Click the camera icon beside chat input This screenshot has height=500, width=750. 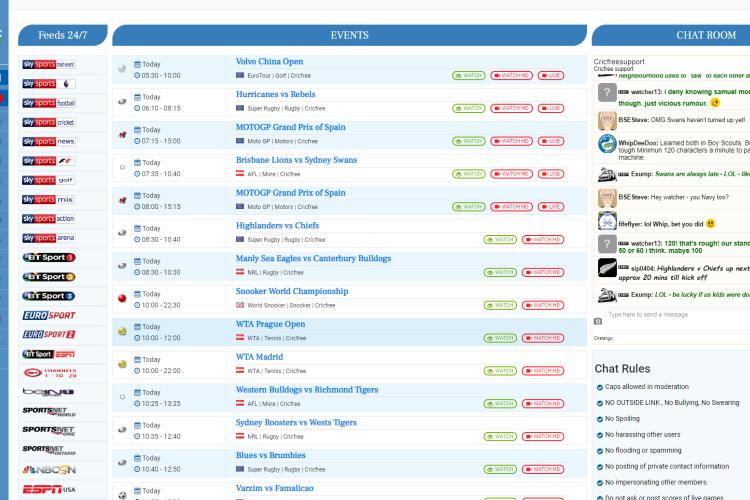[598, 321]
